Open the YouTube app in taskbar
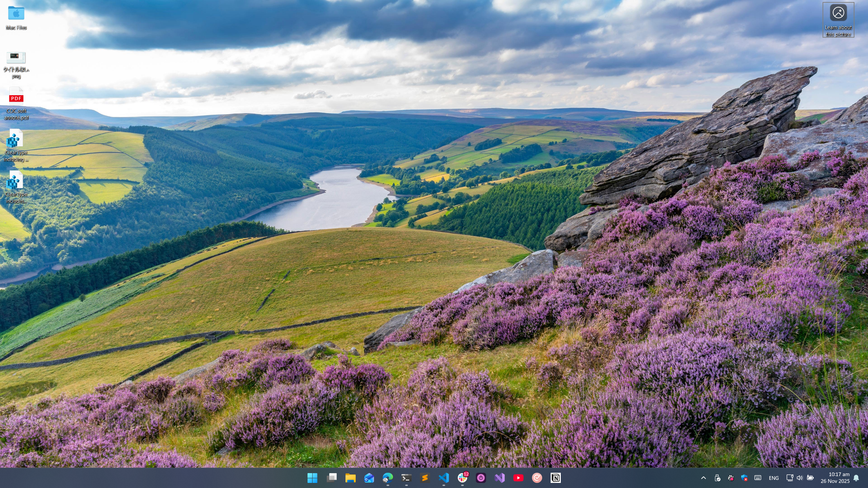The width and height of the screenshot is (868, 488). coord(518,478)
